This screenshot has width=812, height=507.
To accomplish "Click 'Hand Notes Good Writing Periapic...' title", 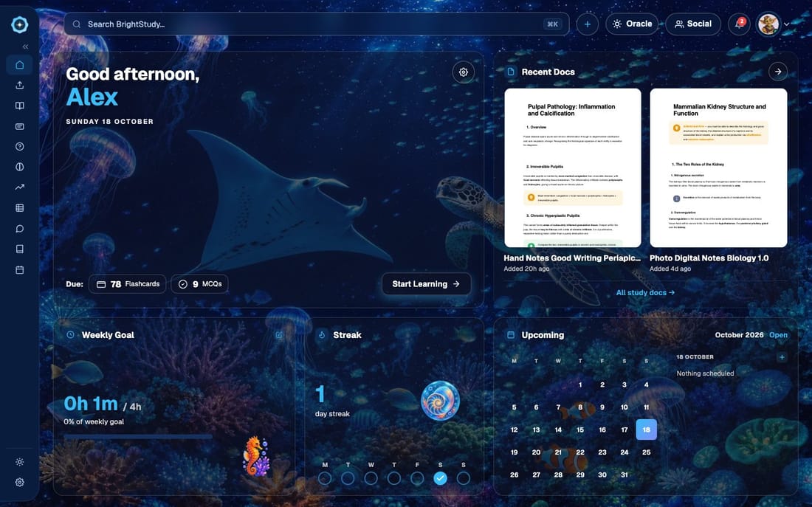I will pyautogui.click(x=572, y=258).
